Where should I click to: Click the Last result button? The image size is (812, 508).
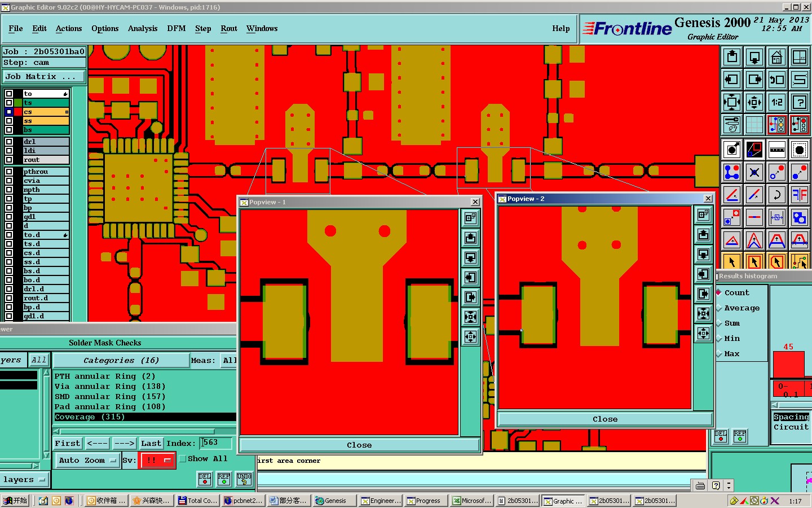coord(151,444)
